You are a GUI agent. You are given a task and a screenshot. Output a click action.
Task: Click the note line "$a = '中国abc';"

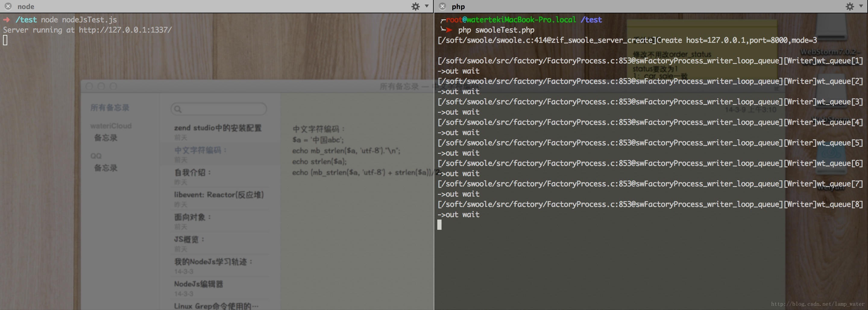click(318, 140)
